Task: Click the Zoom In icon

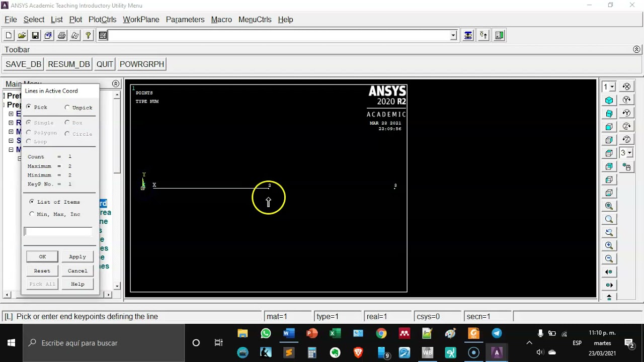Action: point(609,245)
